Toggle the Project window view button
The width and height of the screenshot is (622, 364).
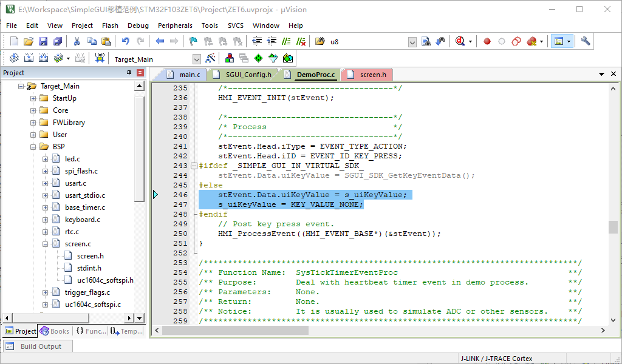pos(559,41)
